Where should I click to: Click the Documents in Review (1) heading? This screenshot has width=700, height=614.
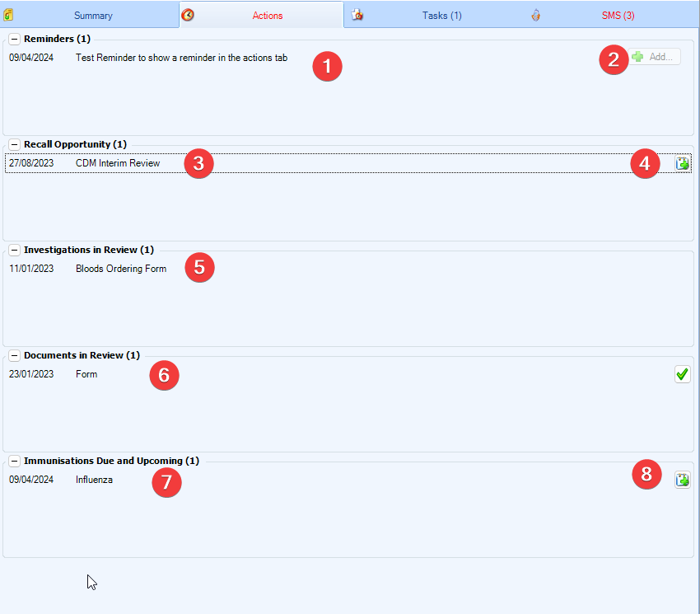(x=82, y=355)
